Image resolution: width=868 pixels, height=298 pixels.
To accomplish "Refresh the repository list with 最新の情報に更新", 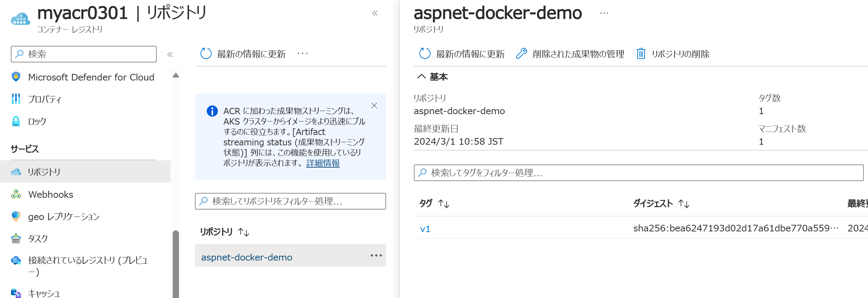I will 243,54.
